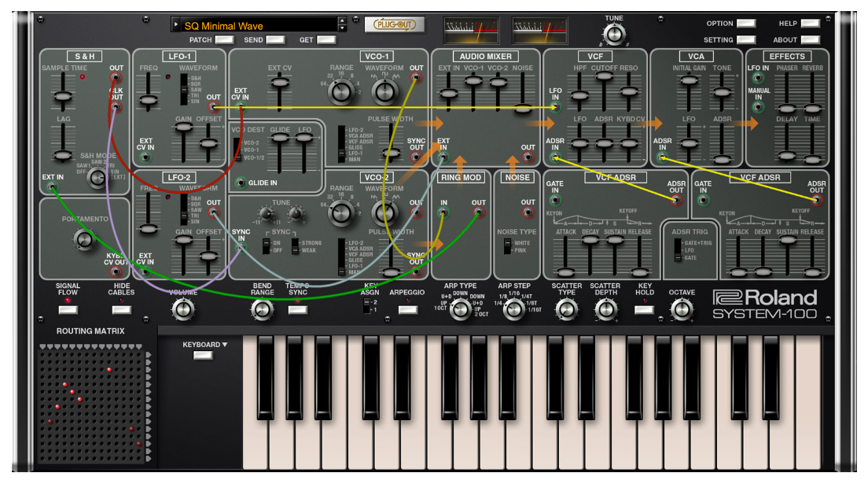
Task: Click the ARP TYPE knob
Action: click(460, 309)
